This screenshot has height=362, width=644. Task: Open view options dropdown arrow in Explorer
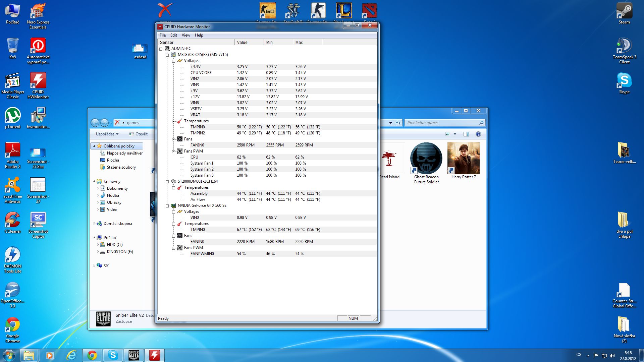tap(455, 134)
